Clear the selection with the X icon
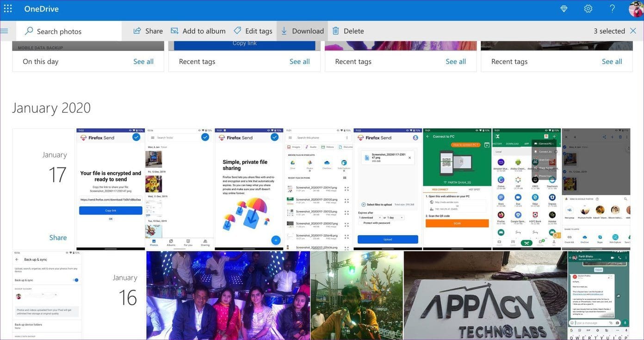This screenshot has width=644, height=340. [x=633, y=31]
